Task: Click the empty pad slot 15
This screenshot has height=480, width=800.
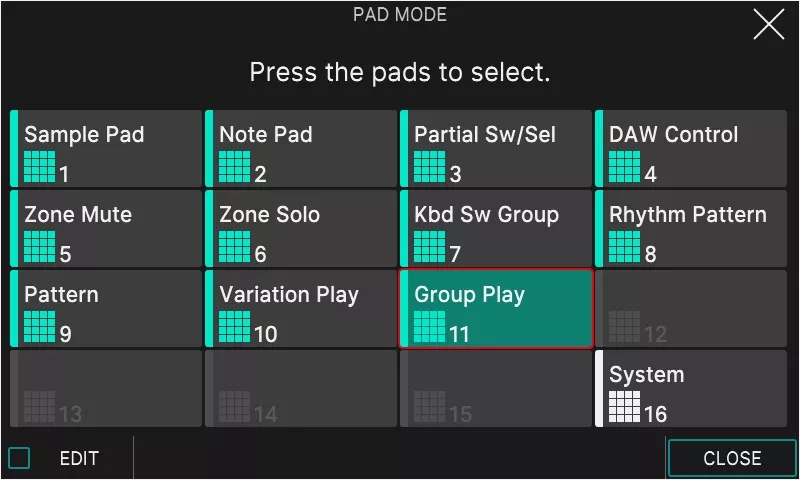Action: (496, 389)
